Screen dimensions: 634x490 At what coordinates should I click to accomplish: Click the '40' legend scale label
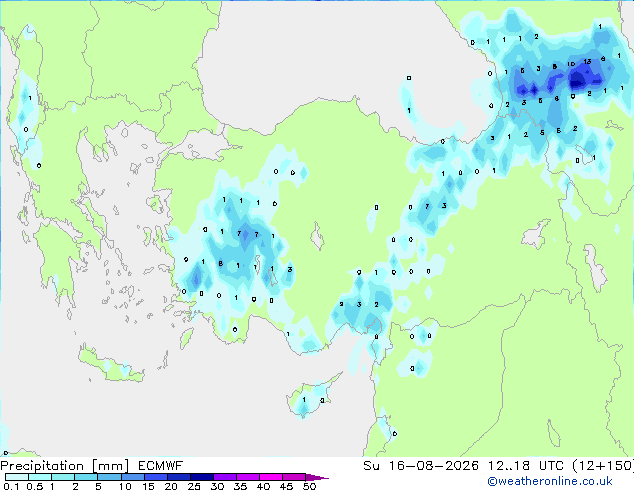(263, 486)
